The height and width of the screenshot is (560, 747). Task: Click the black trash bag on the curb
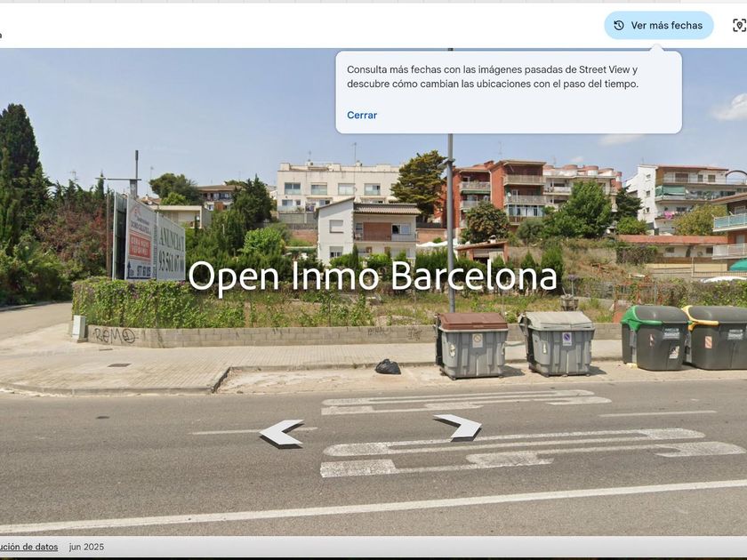(388, 366)
